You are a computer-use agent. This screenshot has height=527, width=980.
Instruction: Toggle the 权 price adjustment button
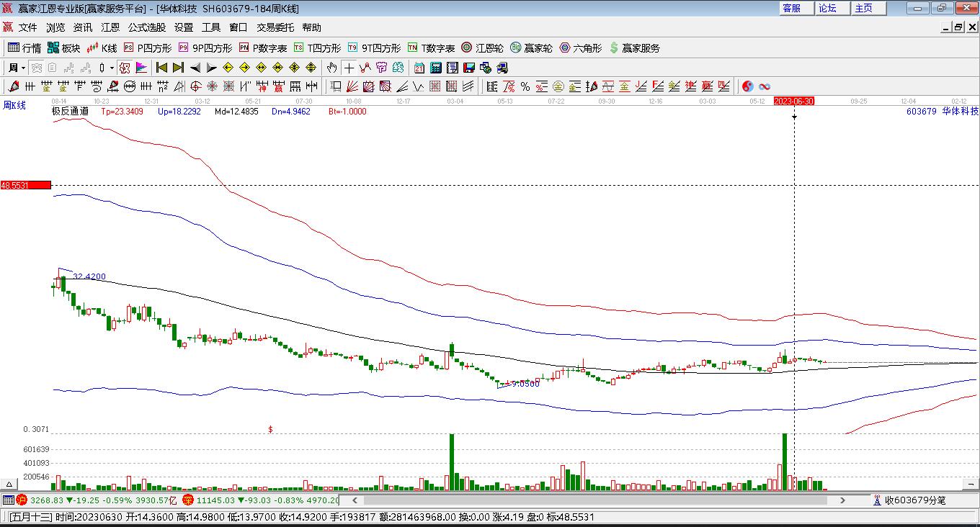coord(125,68)
